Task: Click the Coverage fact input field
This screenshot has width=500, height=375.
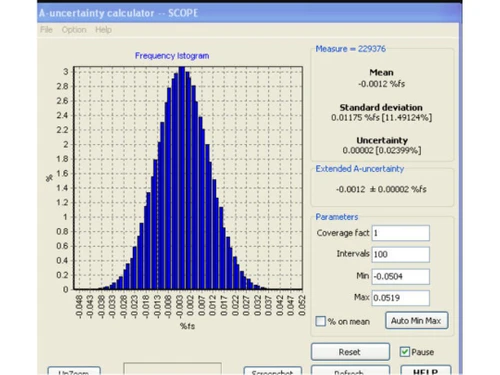Action: tap(400, 233)
